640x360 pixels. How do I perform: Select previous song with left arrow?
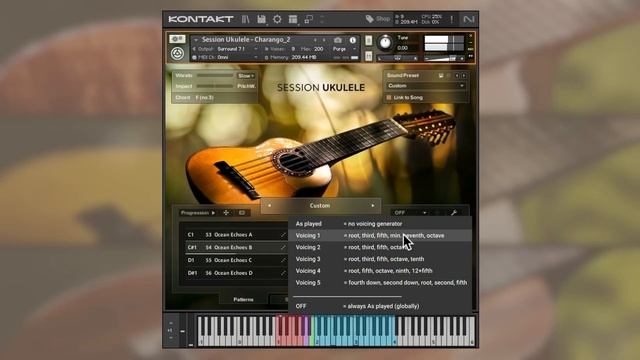click(x=269, y=206)
